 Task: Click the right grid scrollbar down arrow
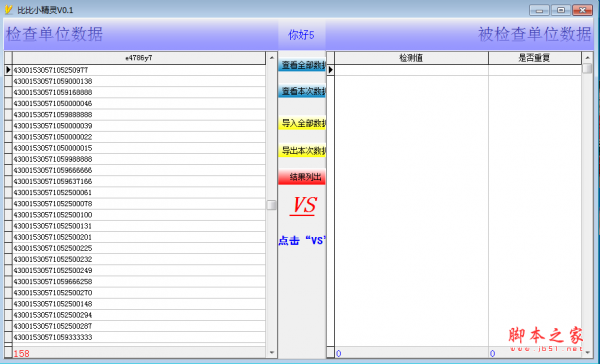pyautogui.click(x=587, y=353)
